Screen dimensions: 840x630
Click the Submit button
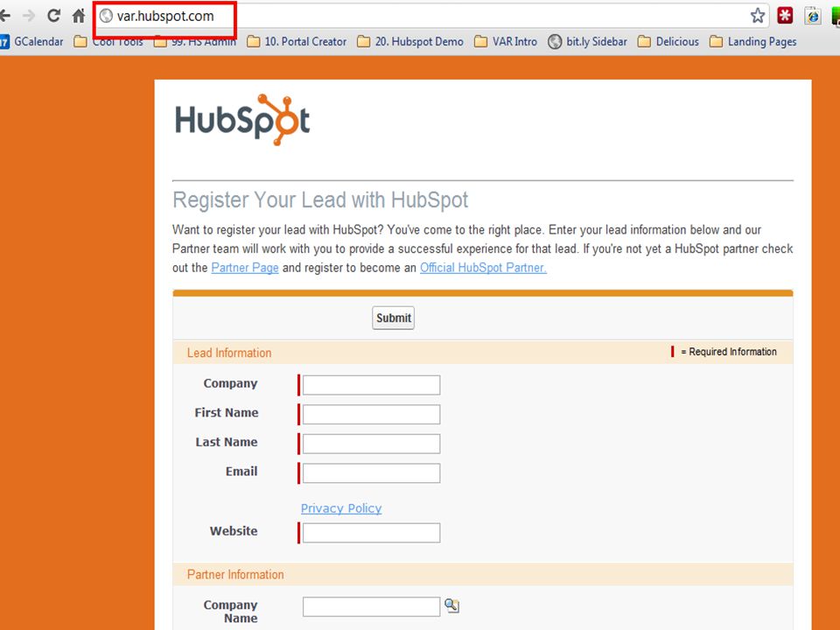click(393, 318)
